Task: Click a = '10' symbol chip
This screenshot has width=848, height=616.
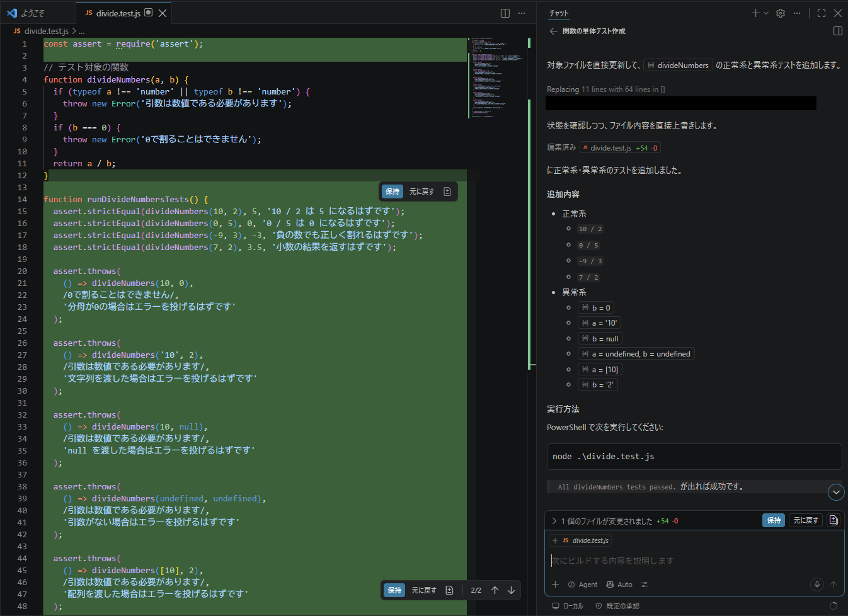Action: point(599,323)
